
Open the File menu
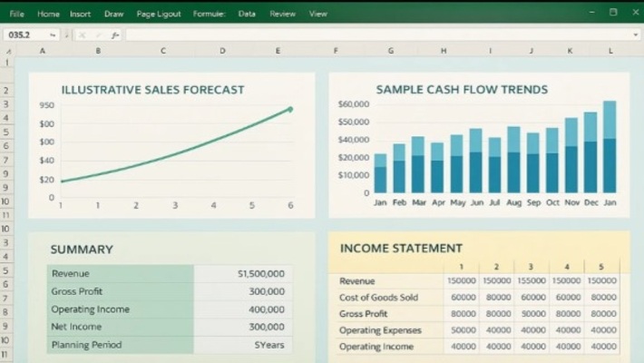pos(16,14)
